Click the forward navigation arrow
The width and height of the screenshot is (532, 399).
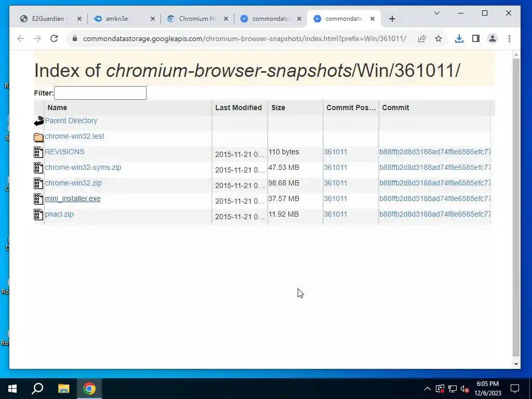coord(37,38)
